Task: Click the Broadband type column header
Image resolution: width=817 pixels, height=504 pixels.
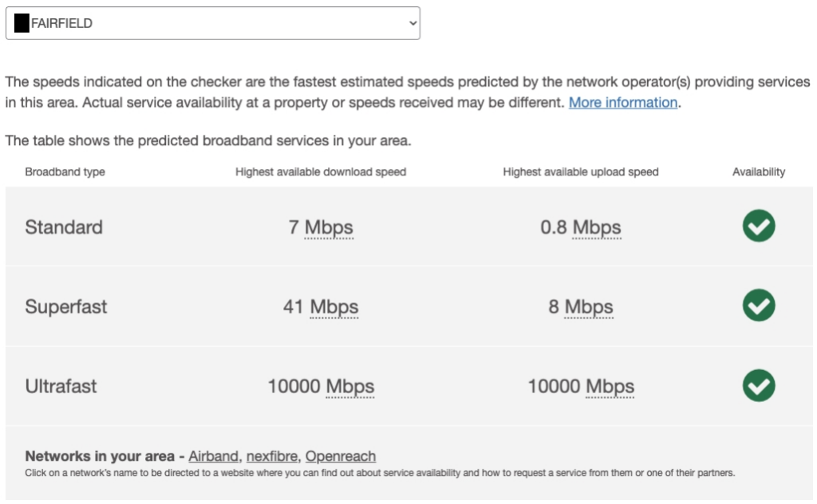Action: [x=65, y=171]
